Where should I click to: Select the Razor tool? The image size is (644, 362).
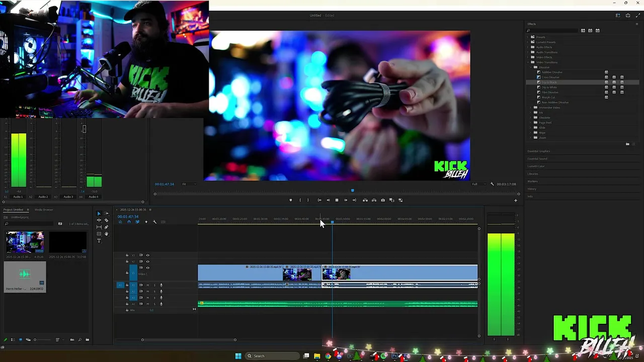click(106, 220)
